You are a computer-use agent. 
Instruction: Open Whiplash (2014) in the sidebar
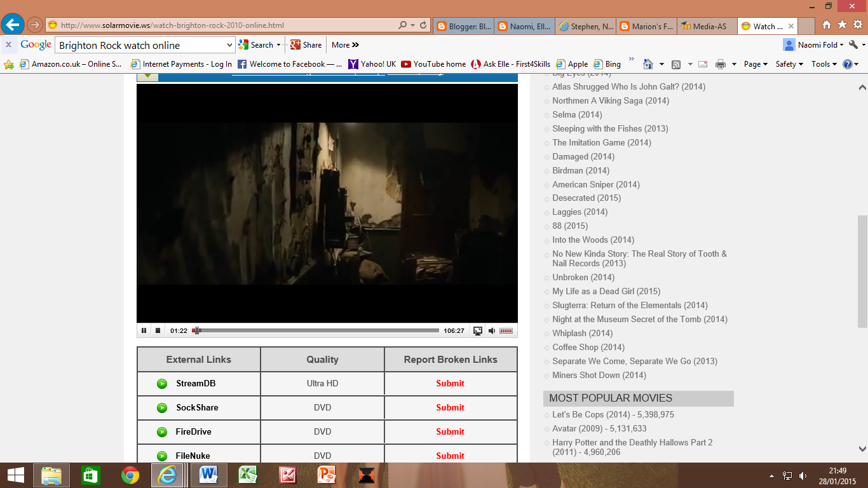point(582,333)
